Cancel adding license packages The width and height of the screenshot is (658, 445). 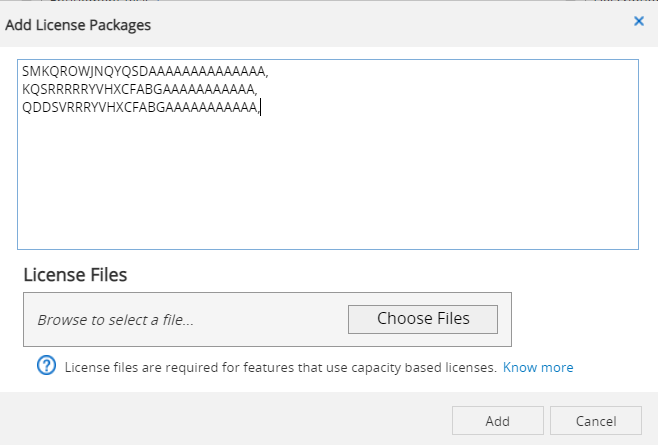click(596, 421)
